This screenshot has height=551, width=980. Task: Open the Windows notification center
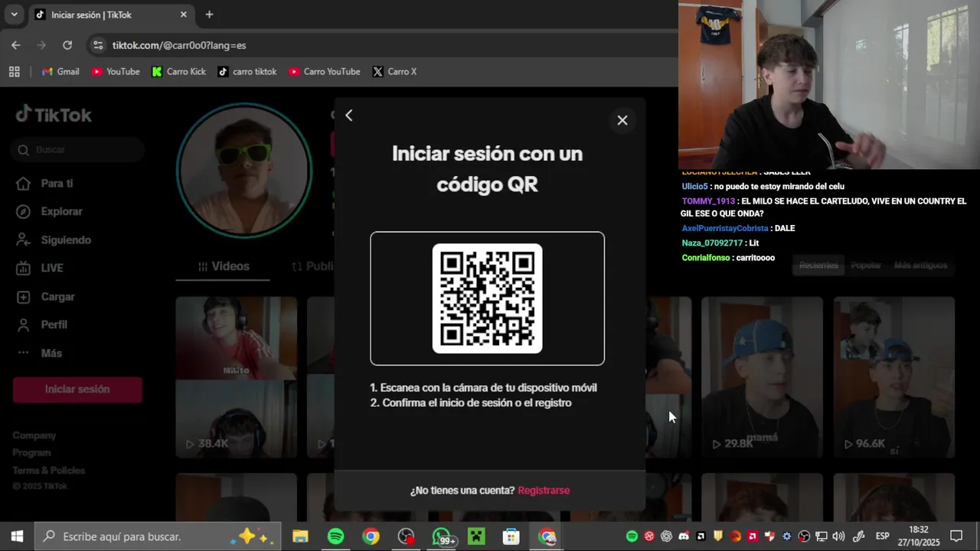956,536
